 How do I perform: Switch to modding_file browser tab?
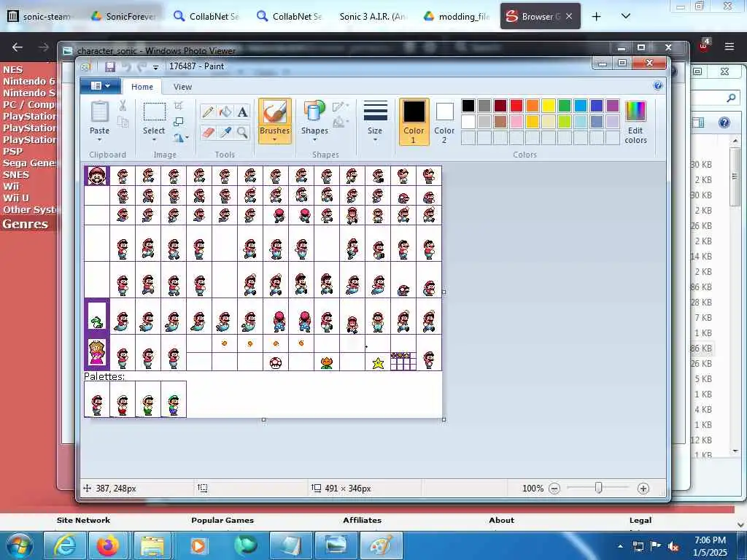click(x=457, y=16)
